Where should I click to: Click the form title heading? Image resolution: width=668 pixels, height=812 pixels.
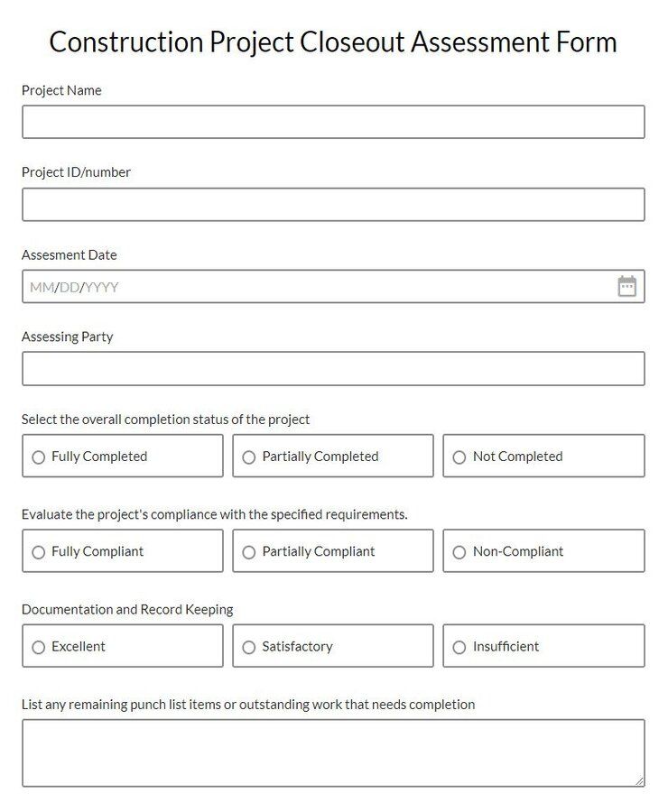[x=334, y=42]
